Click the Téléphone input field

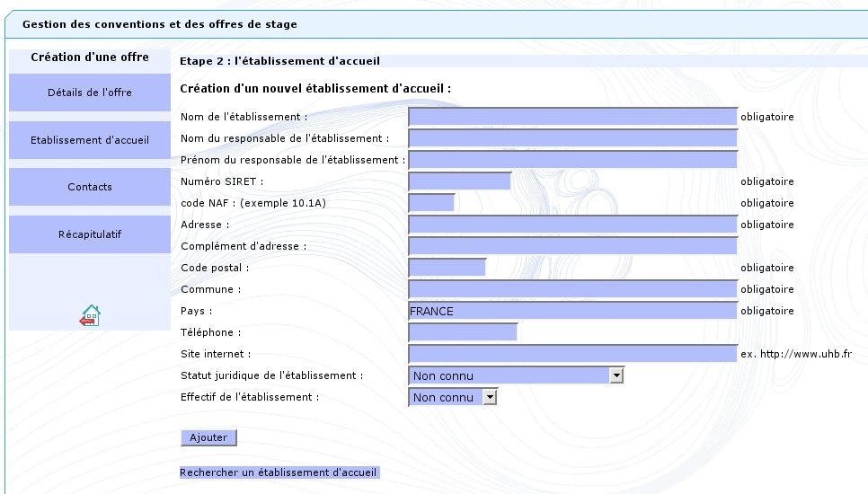[463, 332]
